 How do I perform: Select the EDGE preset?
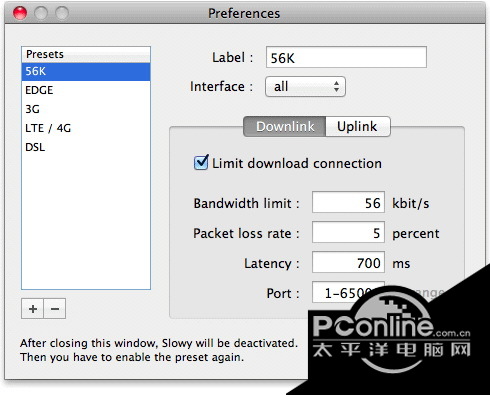tap(86, 90)
